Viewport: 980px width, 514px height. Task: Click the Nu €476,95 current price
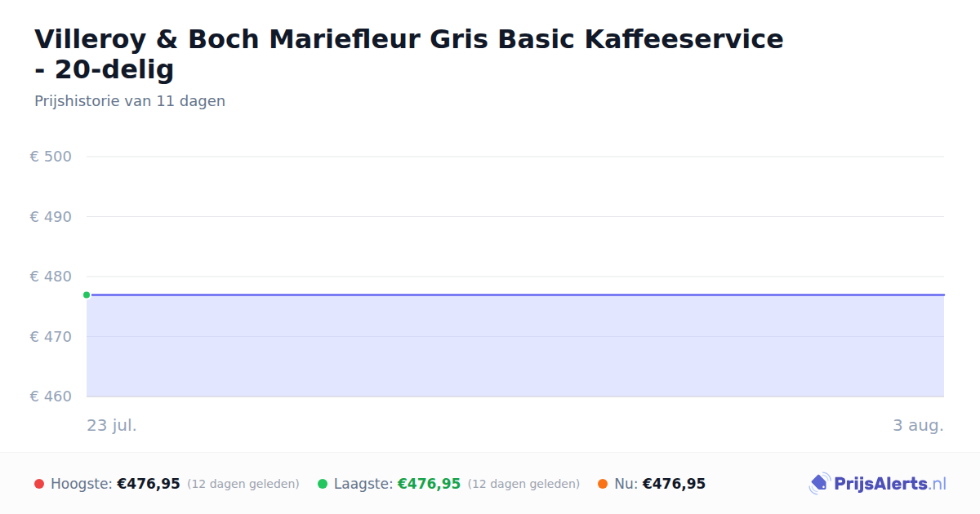point(674,484)
